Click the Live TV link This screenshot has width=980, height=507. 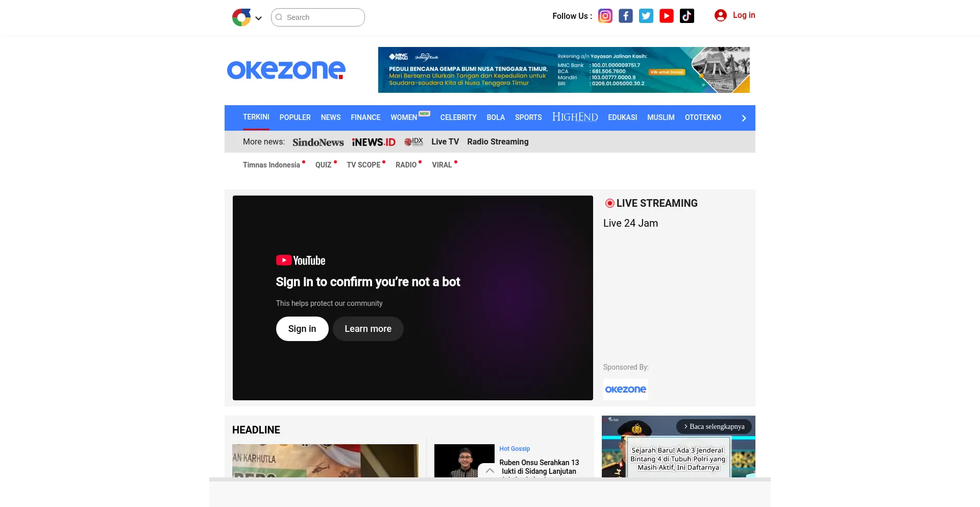pos(445,141)
